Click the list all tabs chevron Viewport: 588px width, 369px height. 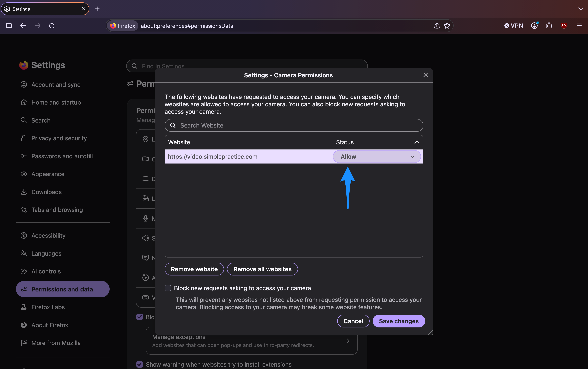click(581, 9)
